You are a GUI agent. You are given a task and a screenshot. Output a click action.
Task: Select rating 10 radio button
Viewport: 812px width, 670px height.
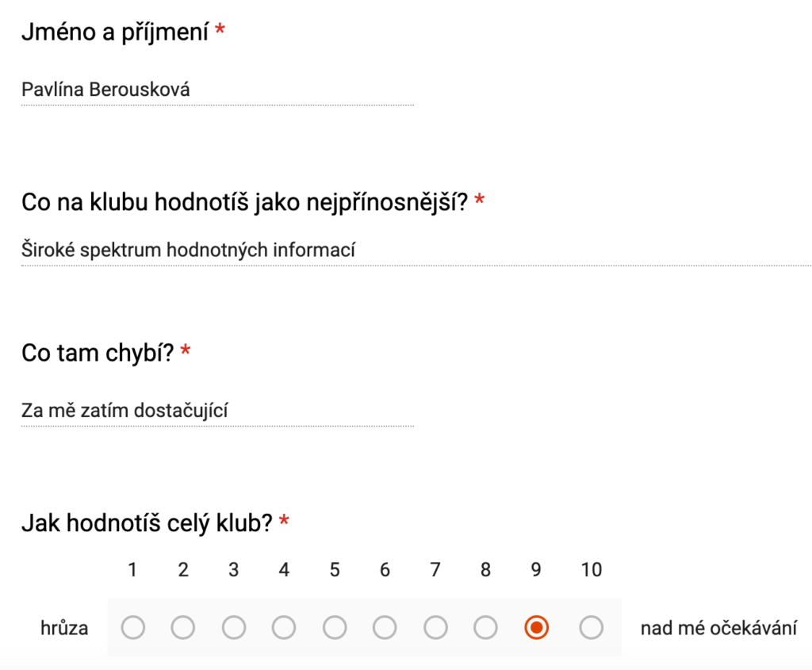tap(591, 627)
